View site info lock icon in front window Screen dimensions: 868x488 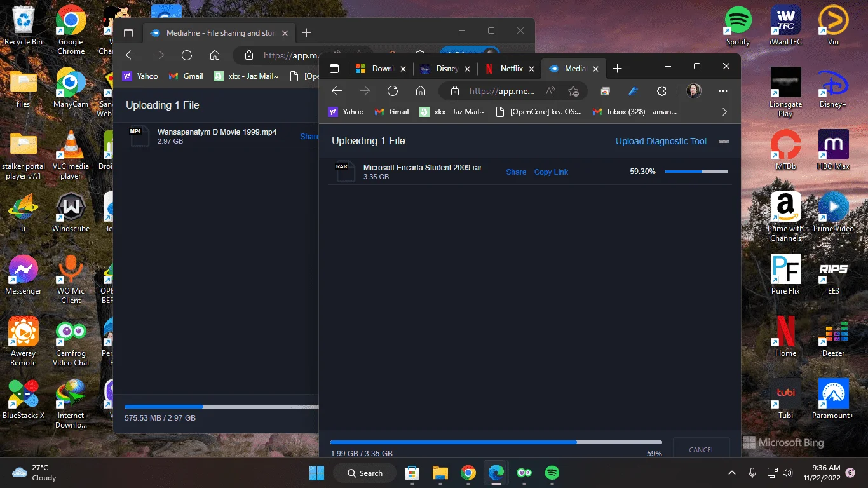click(x=454, y=91)
